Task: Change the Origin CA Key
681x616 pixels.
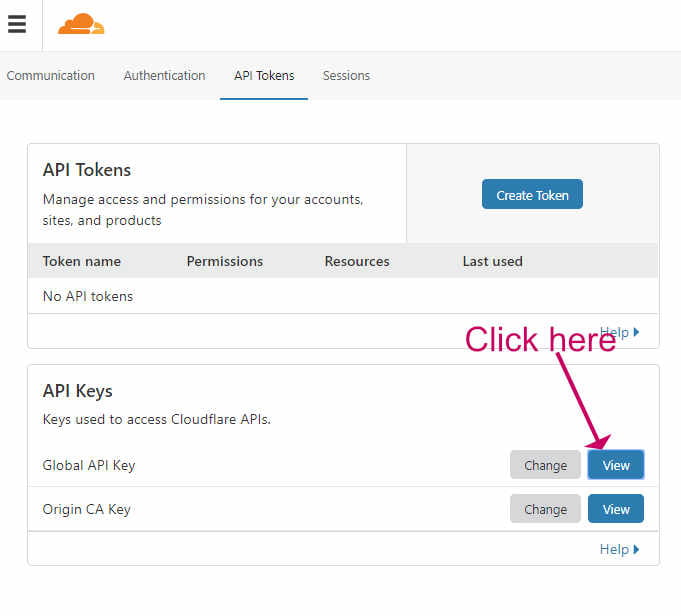Action: tap(545, 509)
